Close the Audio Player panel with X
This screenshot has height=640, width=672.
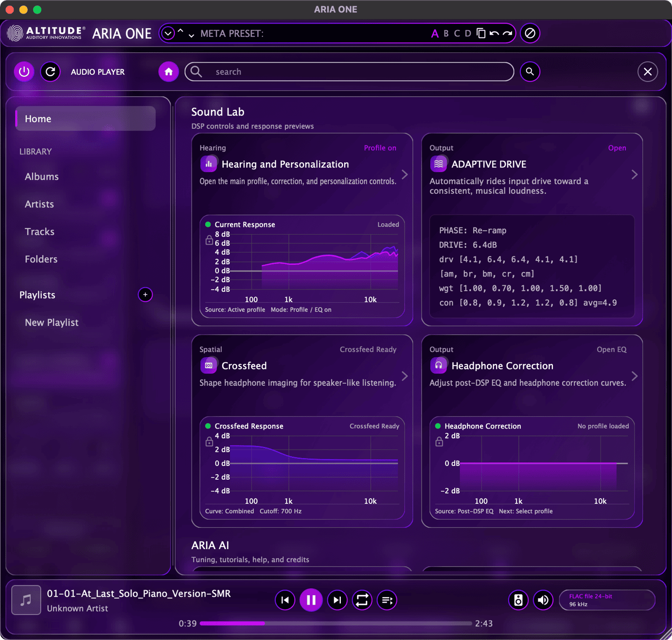pyautogui.click(x=648, y=72)
